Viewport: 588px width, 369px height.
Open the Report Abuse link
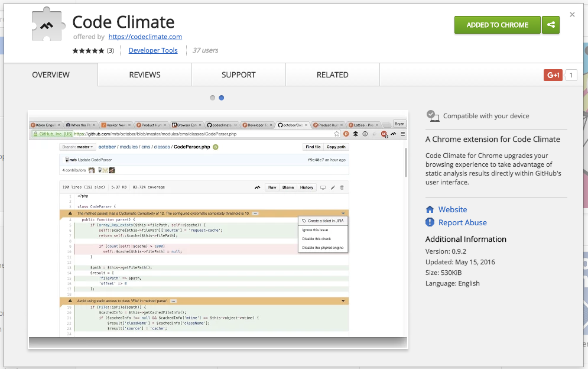point(462,222)
